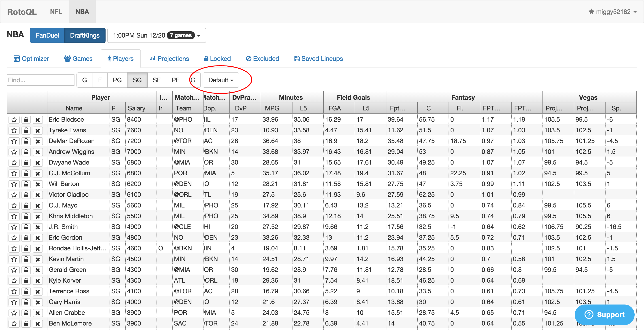Viewport: 644px width, 330px height.
Task: Open the Locked tab
Action: click(x=217, y=59)
